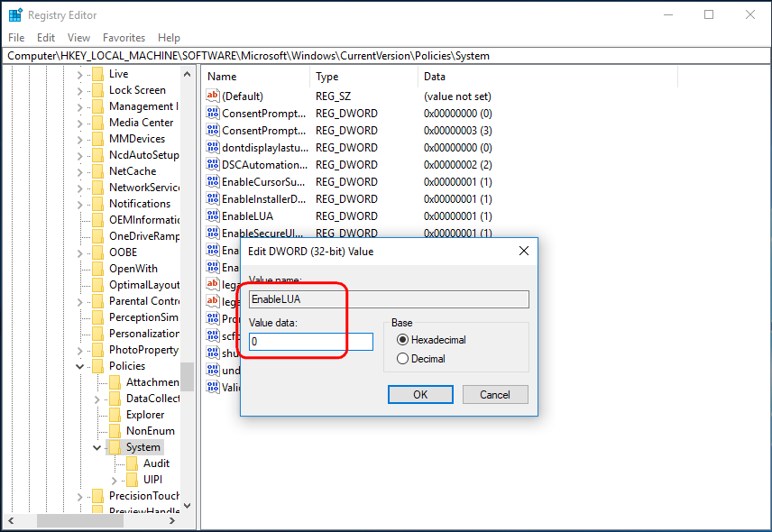This screenshot has width=772, height=532.
Task: Close the Edit DWORD dialog with X
Action: coord(524,251)
